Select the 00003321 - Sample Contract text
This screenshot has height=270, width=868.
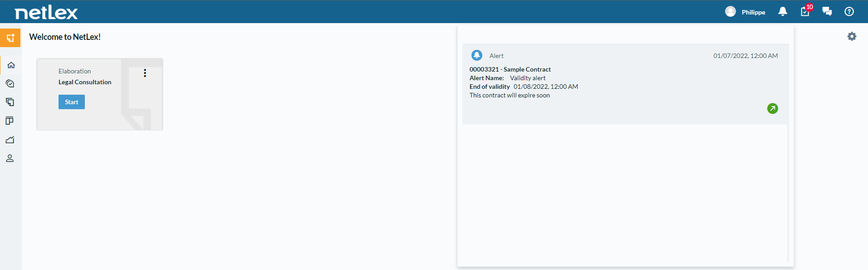click(x=510, y=69)
